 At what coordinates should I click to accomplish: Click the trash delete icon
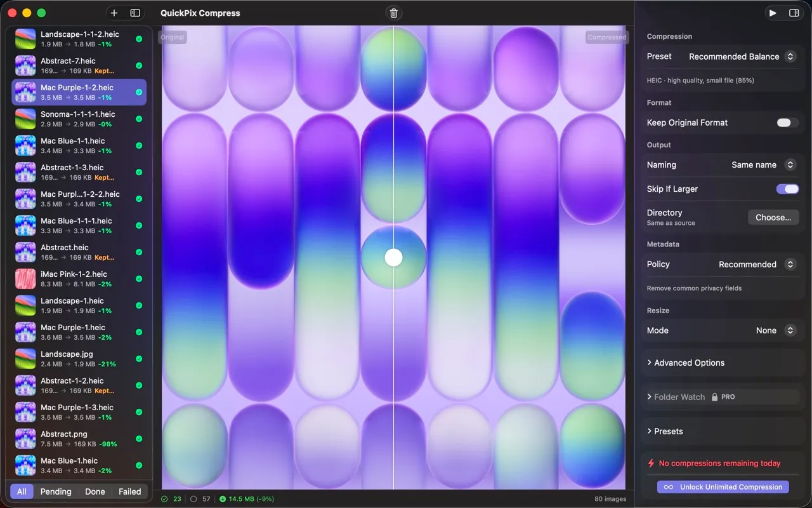click(x=394, y=13)
